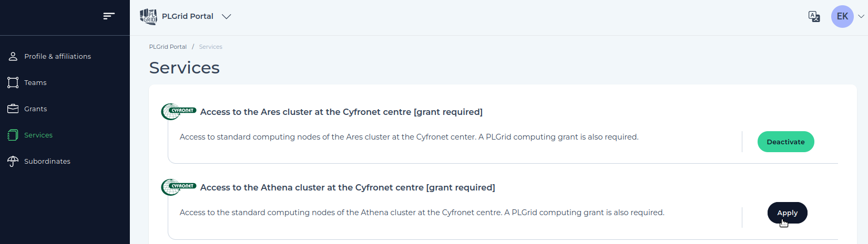The image size is (868, 244).
Task: Click the Profile & affiliations person icon
Action: pyautogui.click(x=13, y=56)
